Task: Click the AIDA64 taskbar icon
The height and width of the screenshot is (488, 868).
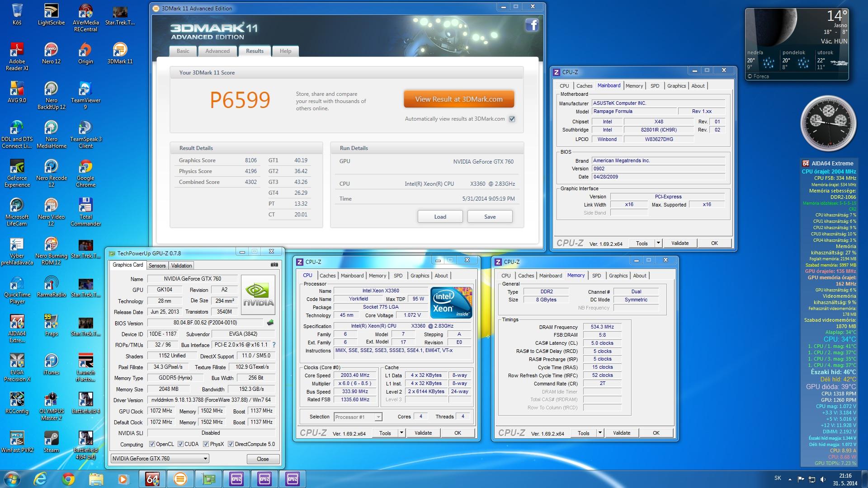Action: pos(152,479)
